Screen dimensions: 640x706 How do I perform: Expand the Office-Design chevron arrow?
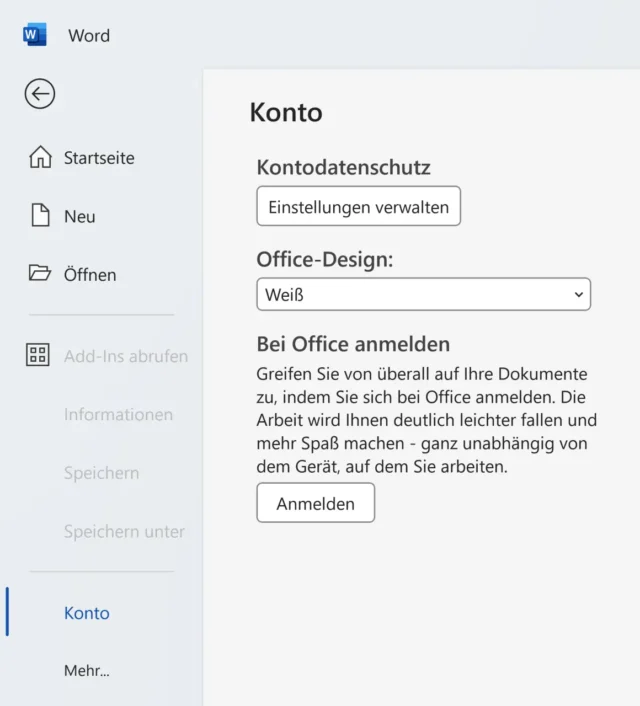coord(578,295)
